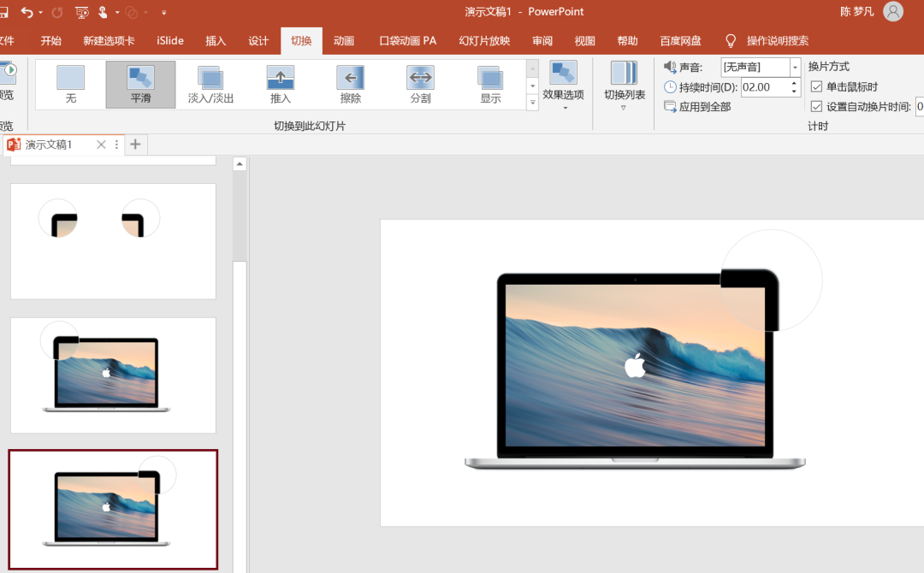Screen dimensions: 924x573
Task: Close the 演示文稿1 document tab
Action: click(x=101, y=145)
